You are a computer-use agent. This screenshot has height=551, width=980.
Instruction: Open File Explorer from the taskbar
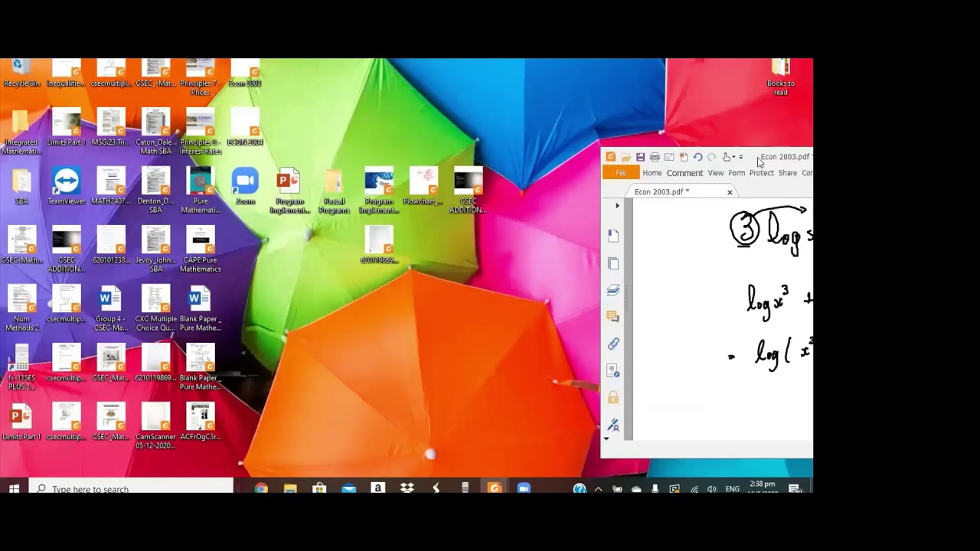(x=290, y=488)
